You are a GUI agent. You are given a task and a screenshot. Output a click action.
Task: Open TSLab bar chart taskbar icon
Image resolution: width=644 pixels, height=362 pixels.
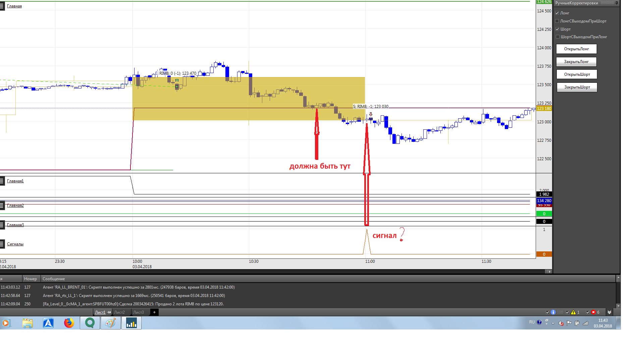coord(131,323)
